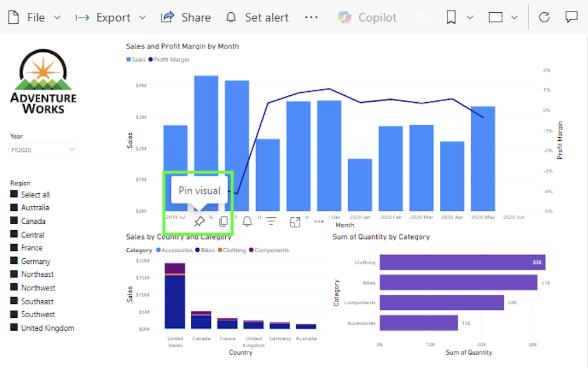The width and height of the screenshot is (588, 368).
Task: Toggle the Select all region checkbox
Action: click(14, 194)
